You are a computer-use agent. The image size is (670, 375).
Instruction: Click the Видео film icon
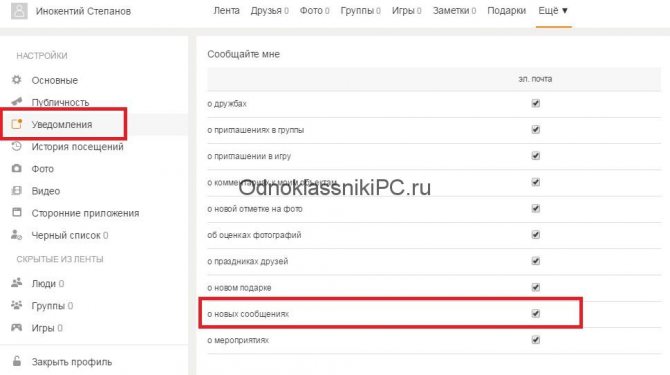[x=17, y=190]
